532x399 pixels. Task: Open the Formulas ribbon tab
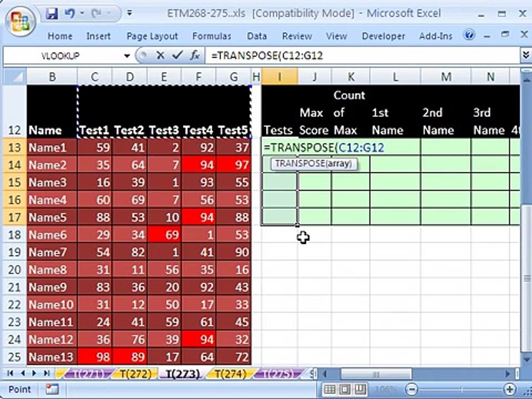212,36
